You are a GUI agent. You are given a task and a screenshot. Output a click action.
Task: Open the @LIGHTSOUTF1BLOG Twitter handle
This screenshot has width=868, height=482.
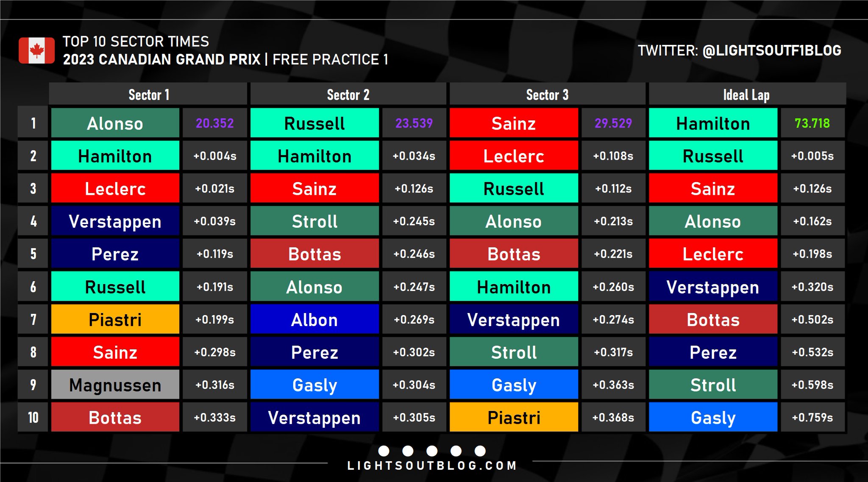pos(772,50)
